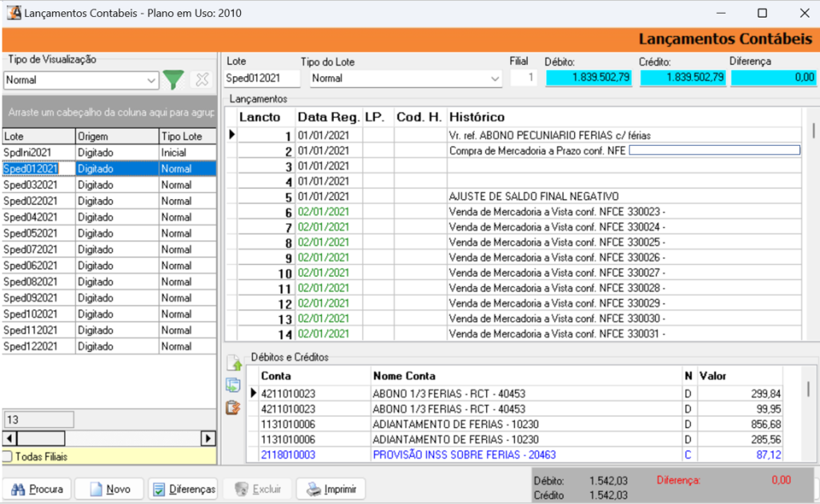Open the Tipo de Visualização dropdown

coord(151,81)
